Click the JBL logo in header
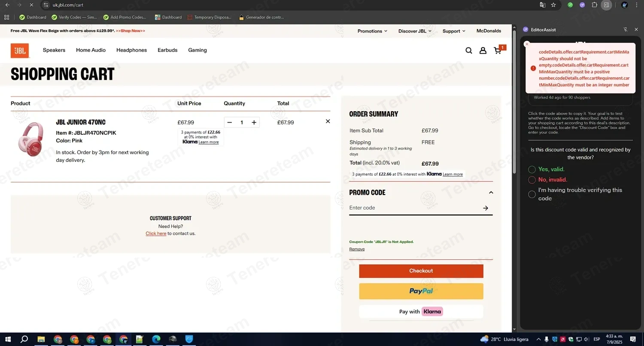The width and height of the screenshot is (644, 346). tap(20, 51)
